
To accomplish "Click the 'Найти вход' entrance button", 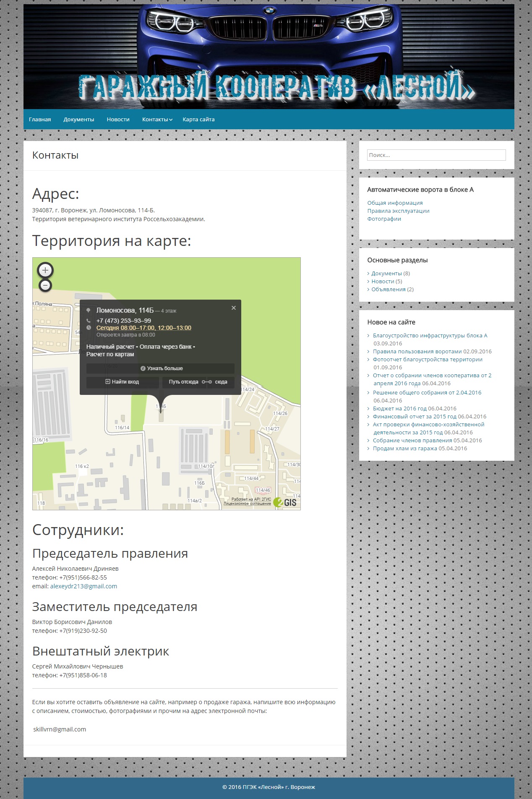I will point(123,382).
